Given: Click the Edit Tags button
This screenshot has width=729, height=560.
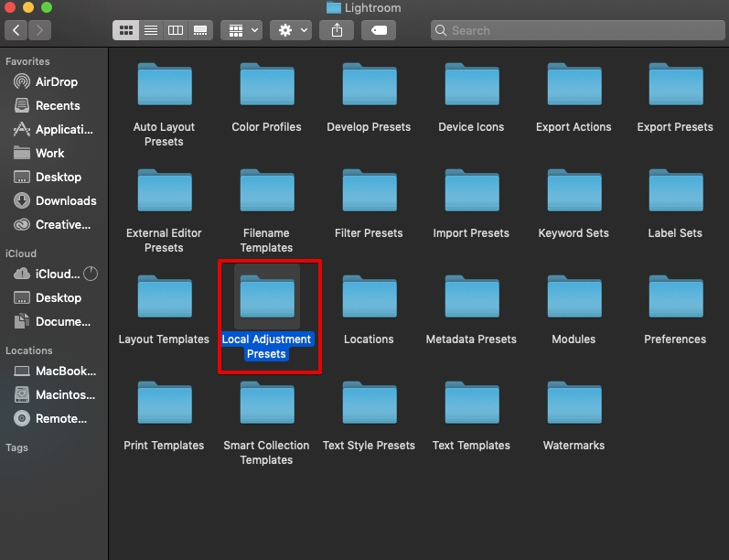Looking at the screenshot, I should tap(379, 30).
